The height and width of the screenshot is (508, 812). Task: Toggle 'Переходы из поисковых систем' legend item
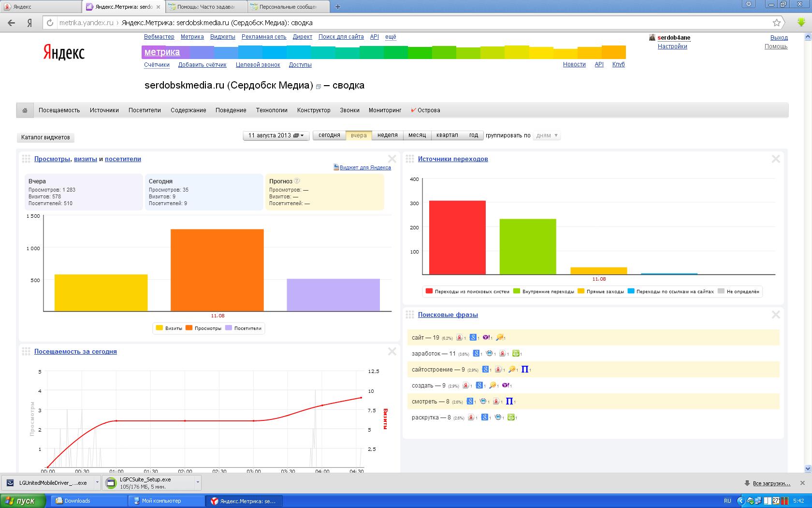click(467, 291)
